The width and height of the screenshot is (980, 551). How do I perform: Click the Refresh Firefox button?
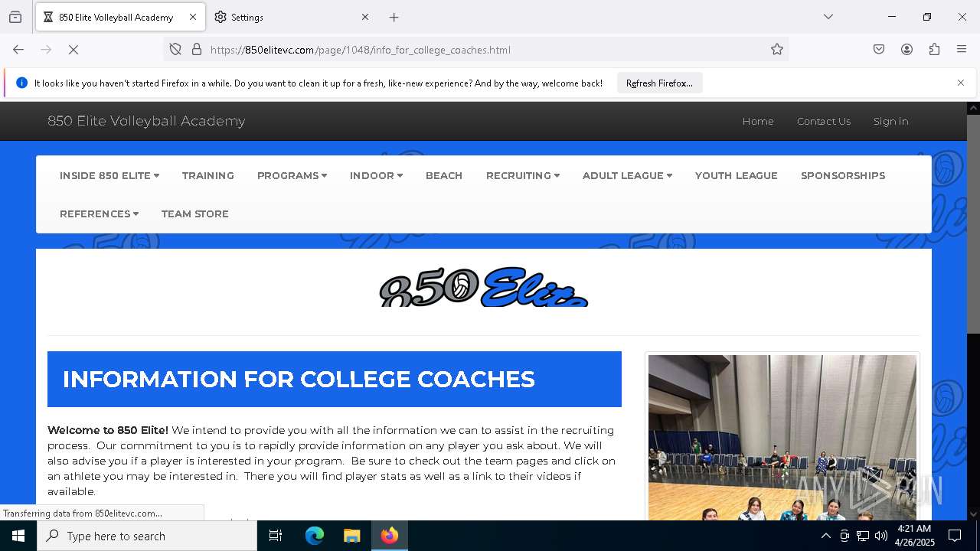(659, 83)
